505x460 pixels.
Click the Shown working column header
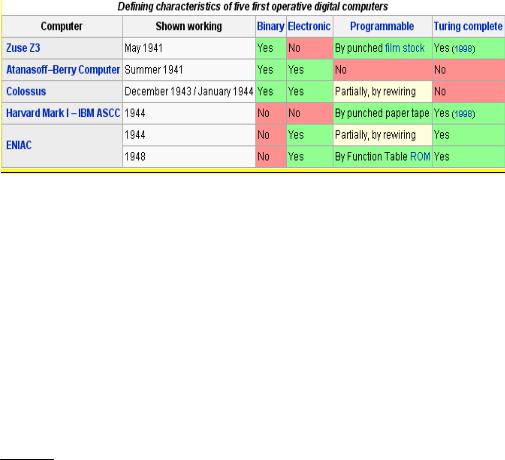click(189, 26)
